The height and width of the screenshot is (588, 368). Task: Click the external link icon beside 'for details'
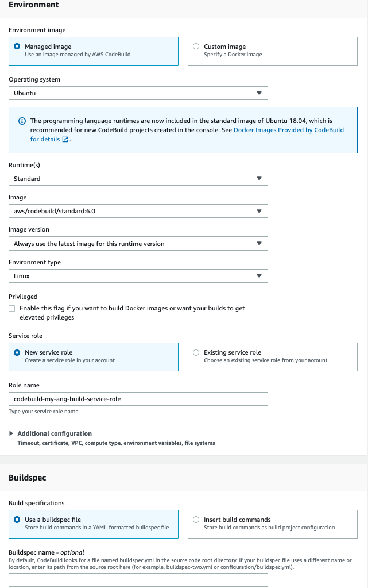pos(65,140)
